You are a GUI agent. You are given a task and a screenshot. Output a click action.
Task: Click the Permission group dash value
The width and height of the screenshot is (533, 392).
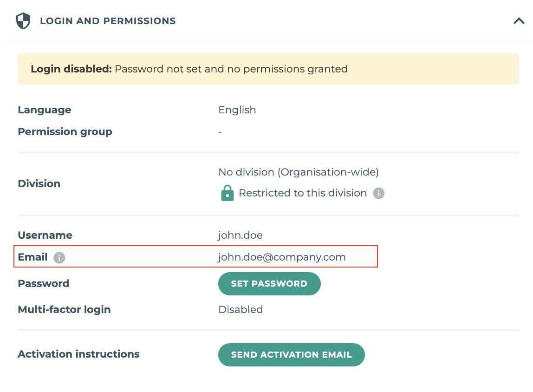(220, 131)
